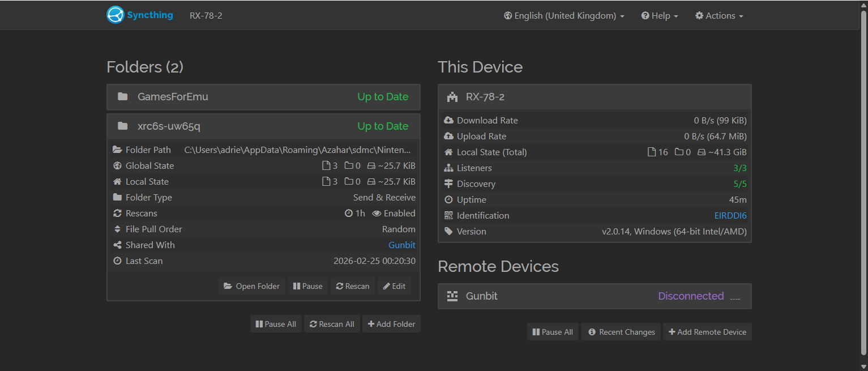Viewport: 868px width, 371px height.
Task: Click the Download Rate cloud icon
Action: click(x=448, y=121)
